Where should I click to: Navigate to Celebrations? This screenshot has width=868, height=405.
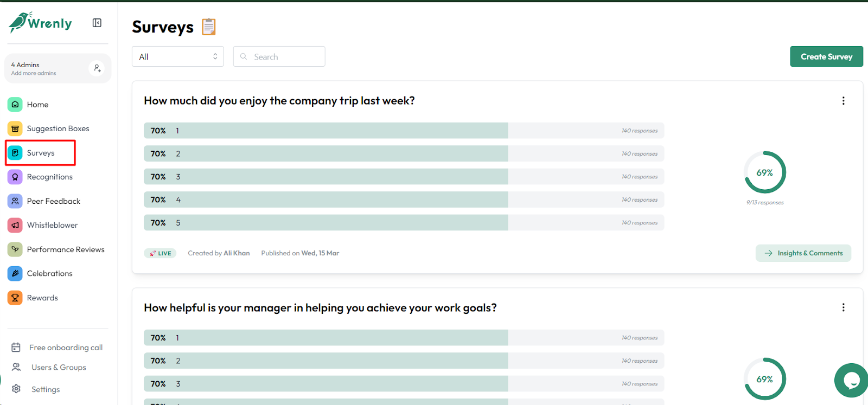(50, 273)
